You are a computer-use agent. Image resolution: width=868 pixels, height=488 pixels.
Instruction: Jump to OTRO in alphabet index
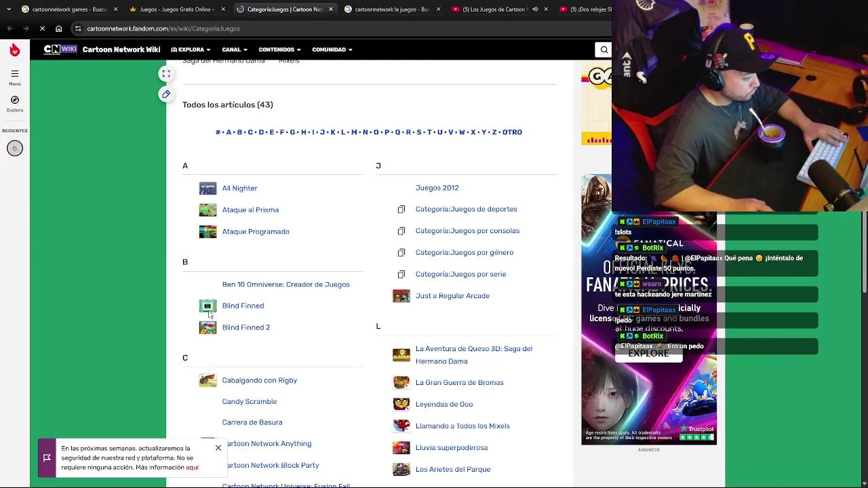coord(512,132)
